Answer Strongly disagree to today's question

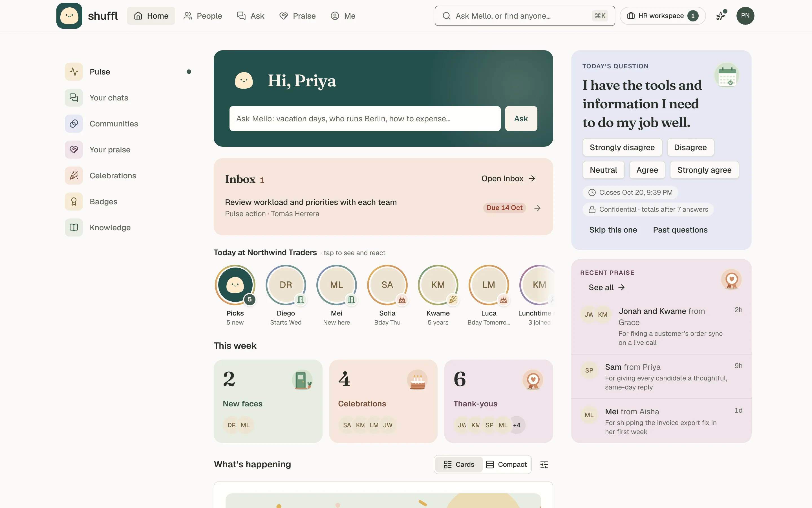[622, 148]
